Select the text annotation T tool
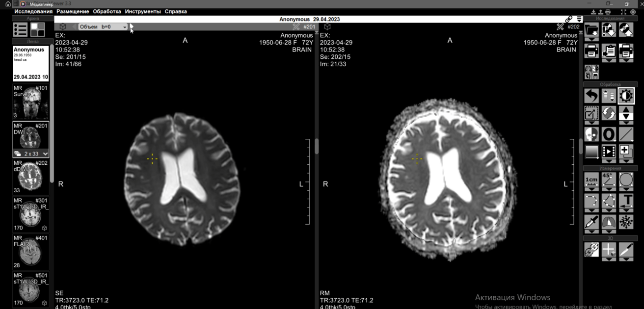The height and width of the screenshot is (309, 644). pos(626,201)
